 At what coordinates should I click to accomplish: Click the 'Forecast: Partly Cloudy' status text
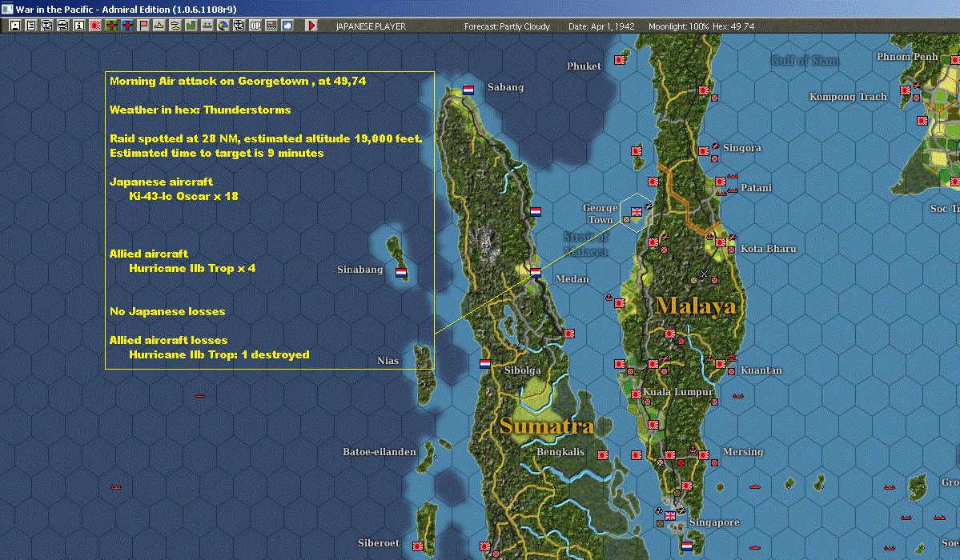coord(507,26)
